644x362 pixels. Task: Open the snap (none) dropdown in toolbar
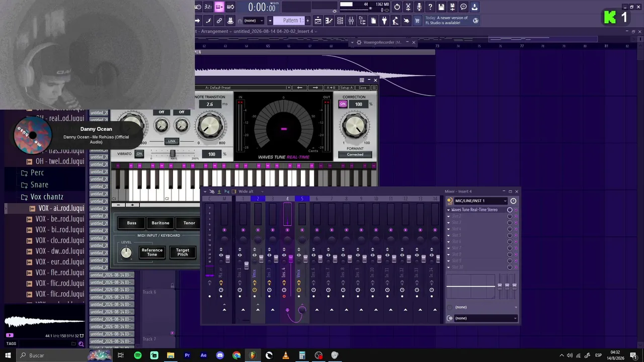point(254,21)
